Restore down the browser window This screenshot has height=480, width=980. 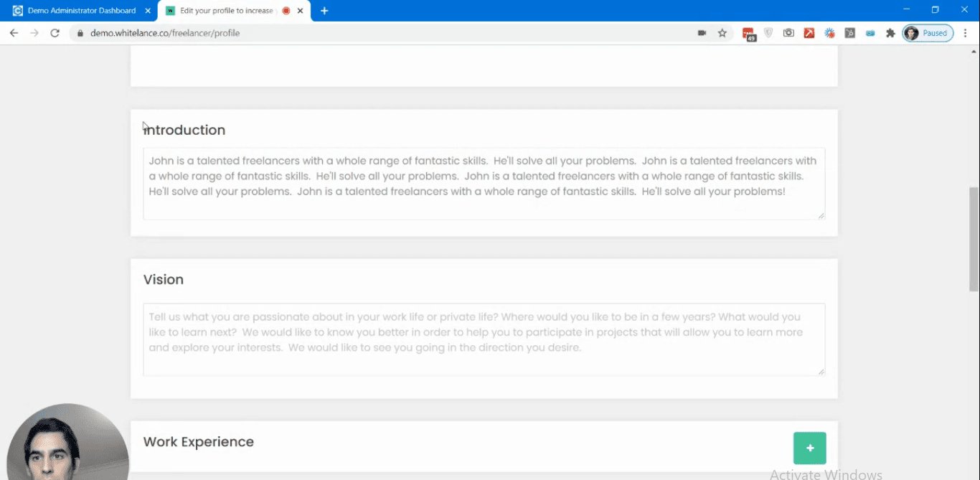tap(936, 10)
